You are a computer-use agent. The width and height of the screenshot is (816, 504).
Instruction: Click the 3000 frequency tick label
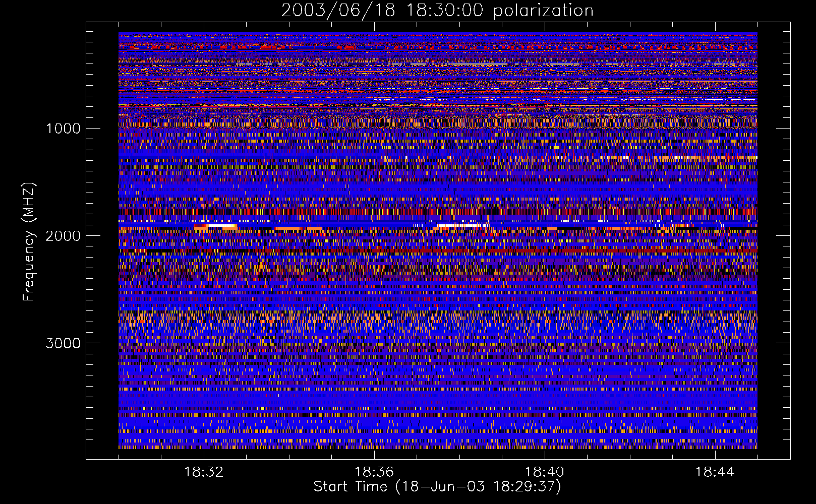[x=63, y=343]
